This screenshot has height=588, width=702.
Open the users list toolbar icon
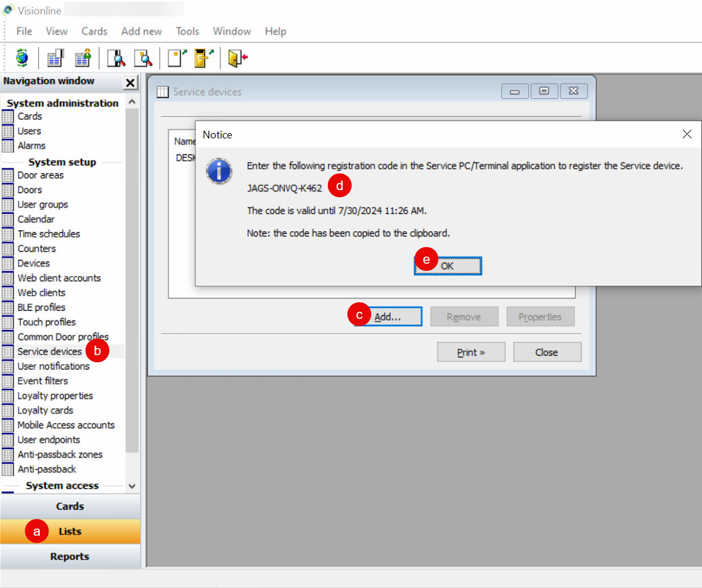coord(83,58)
